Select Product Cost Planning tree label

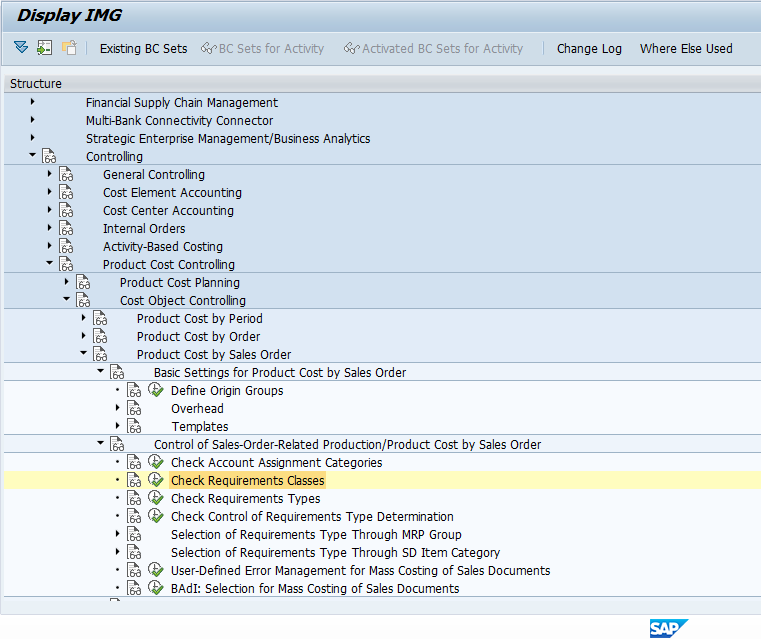pos(180,282)
